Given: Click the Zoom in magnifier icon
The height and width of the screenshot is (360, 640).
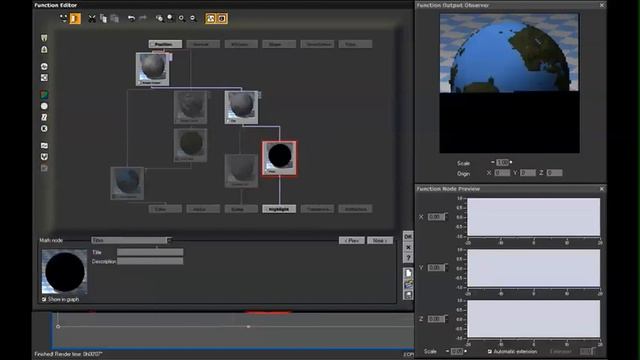Looking at the screenshot, I should click(x=181, y=18).
